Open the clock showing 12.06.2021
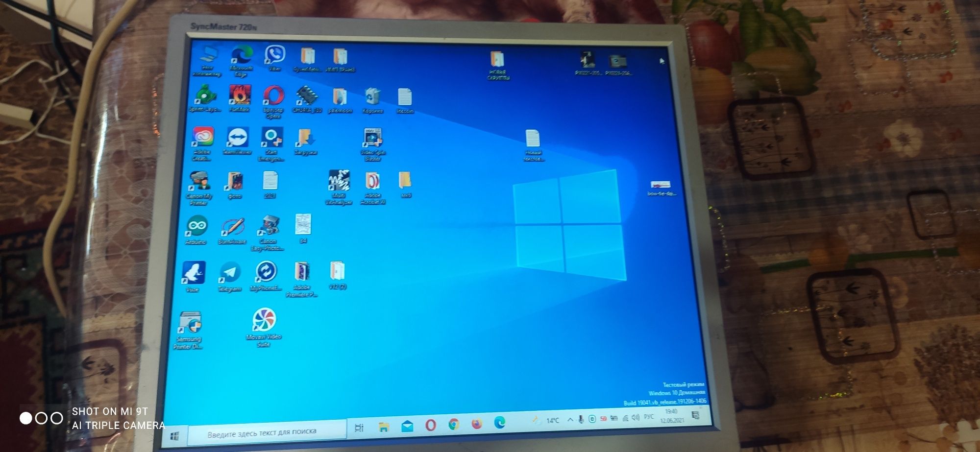The width and height of the screenshot is (980, 452). tap(671, 416)
